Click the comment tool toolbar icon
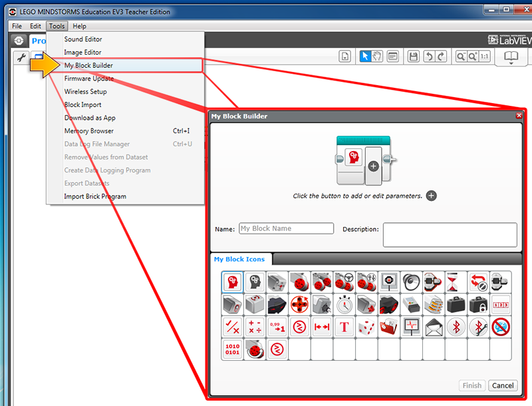 (x=393, y=57)
